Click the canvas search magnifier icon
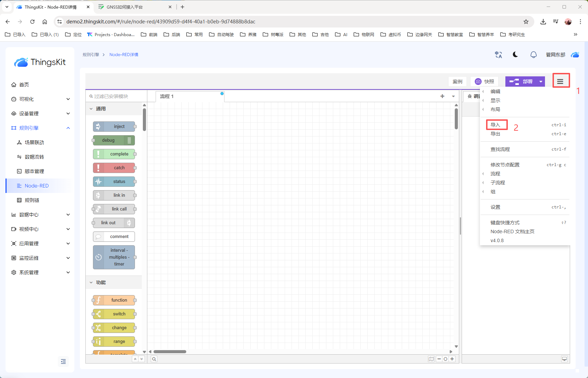This screenshot has width=588, height=378. (x=154, y=359)
